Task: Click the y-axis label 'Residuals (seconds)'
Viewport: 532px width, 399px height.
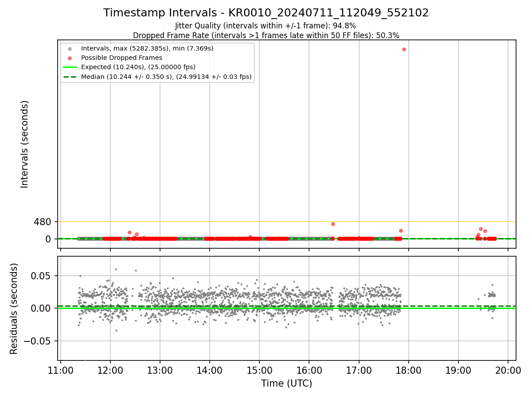Action: click(14, 309)
